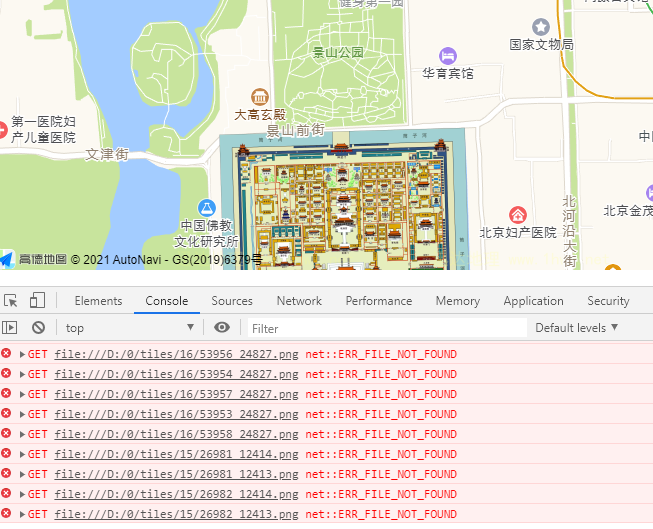Click the 国家文物局 star marker icon
Viewport: 653px width, 529px height.
click(541, 27)
